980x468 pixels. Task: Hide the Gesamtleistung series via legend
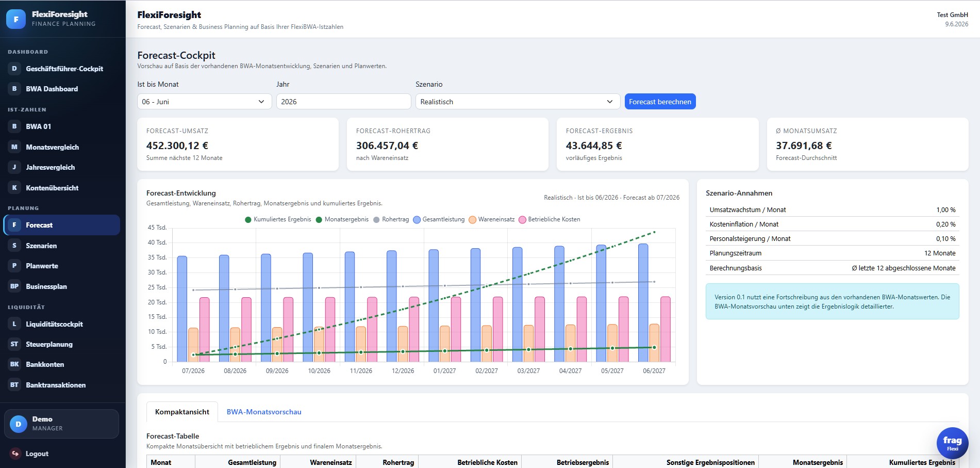pos(439,219)
